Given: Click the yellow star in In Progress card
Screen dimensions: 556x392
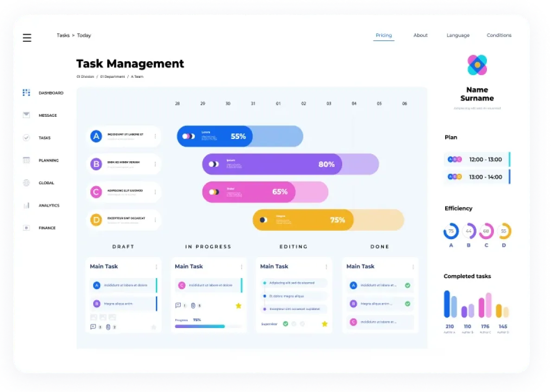Looking at the screenshot, I should pos(239,305).
